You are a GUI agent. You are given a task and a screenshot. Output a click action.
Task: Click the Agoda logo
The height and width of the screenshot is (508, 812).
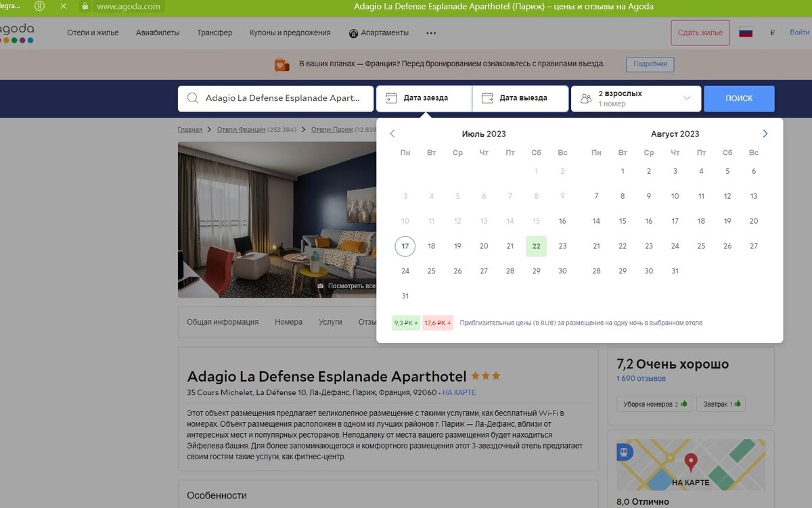point(16,34)
